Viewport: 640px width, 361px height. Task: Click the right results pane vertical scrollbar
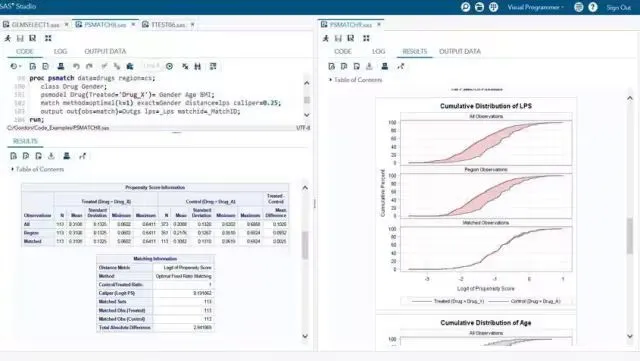coord(630,236)
